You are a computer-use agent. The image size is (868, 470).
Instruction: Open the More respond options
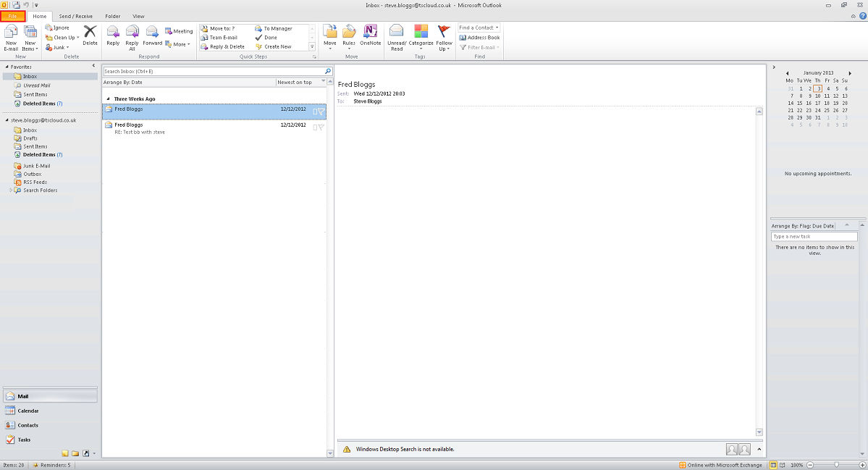click(x=177, y=44)
